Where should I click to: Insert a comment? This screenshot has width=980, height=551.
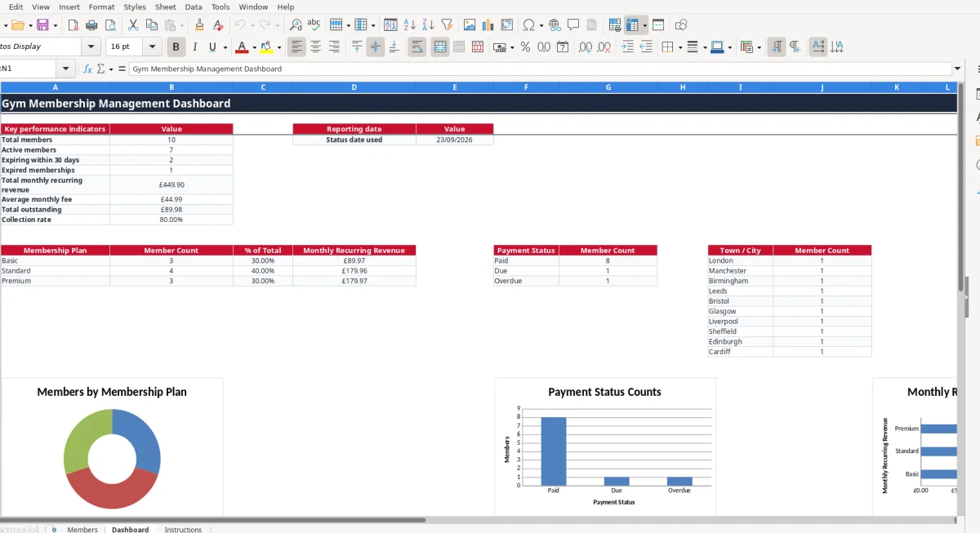574,25
